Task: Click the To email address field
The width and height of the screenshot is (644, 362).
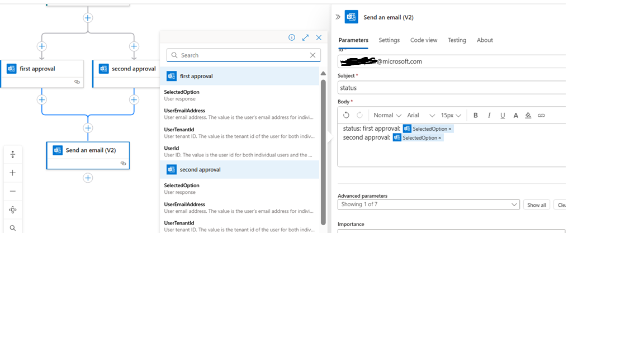Action: tap(451, 61)
